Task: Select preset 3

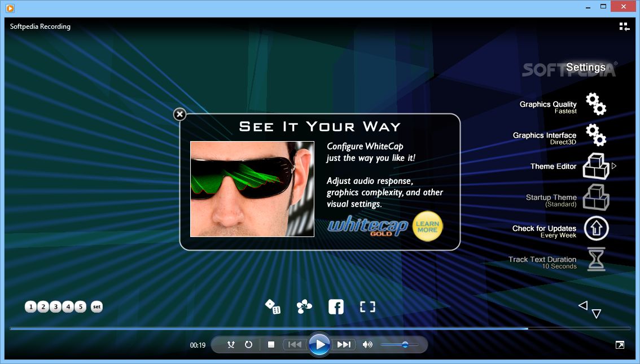Action: point(56,306)
